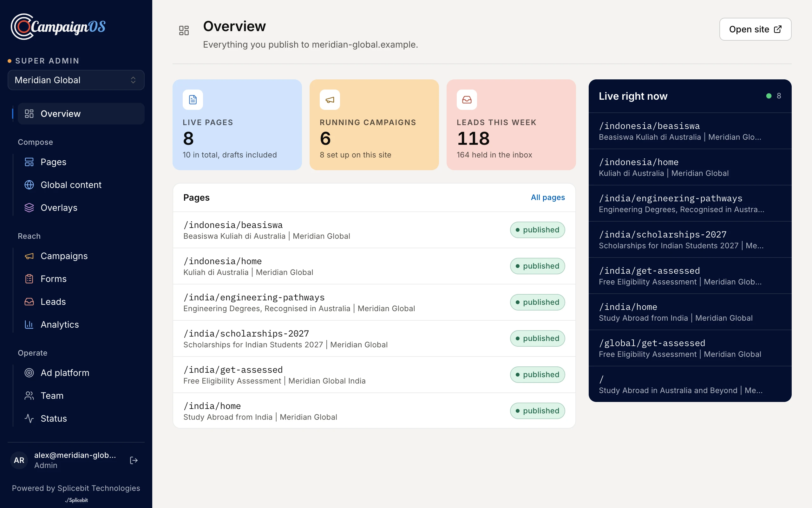This screenshot has width=812, height=508.
Task: Open /india/home in Live right now panel
Action: pyautogui.click(x=690, y=312)
